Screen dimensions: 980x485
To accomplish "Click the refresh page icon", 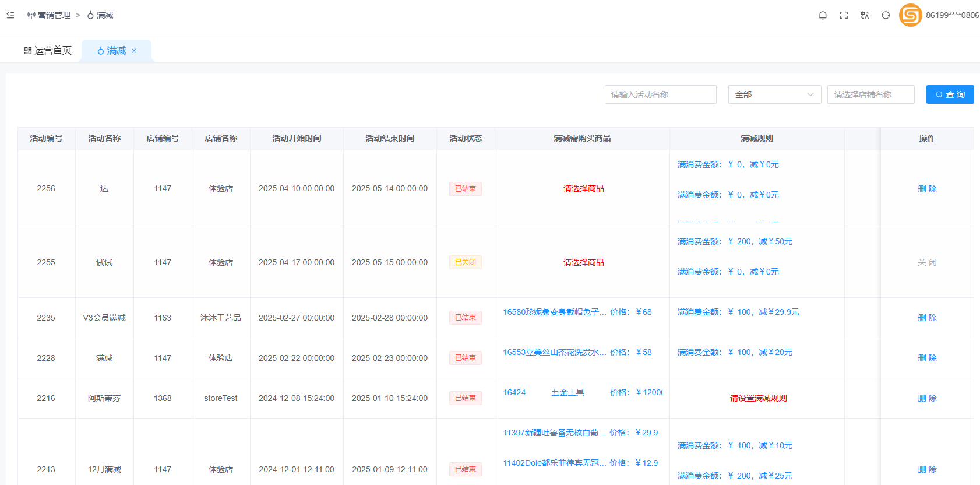I will click(x=886, y=15).
